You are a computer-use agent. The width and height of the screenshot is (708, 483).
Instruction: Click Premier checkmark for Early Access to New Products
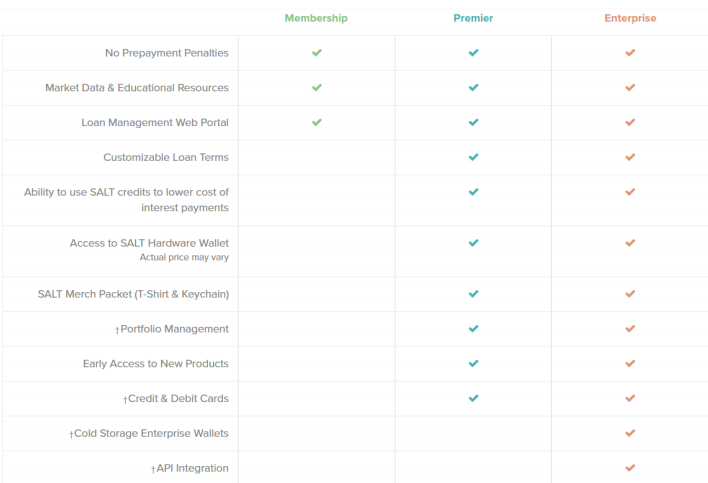coord(474,363)
